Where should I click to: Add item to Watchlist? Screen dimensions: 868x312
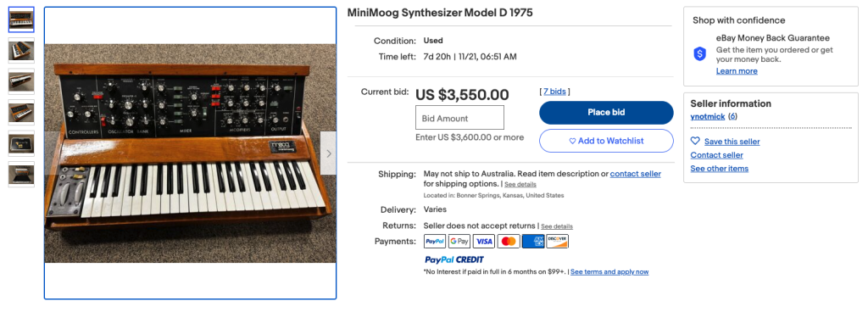606,141
